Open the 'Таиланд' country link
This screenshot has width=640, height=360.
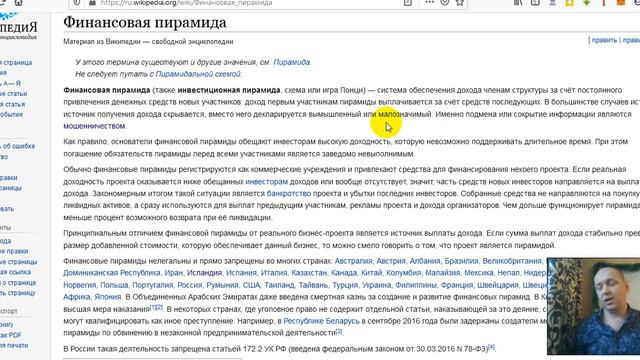pos(279,285)
